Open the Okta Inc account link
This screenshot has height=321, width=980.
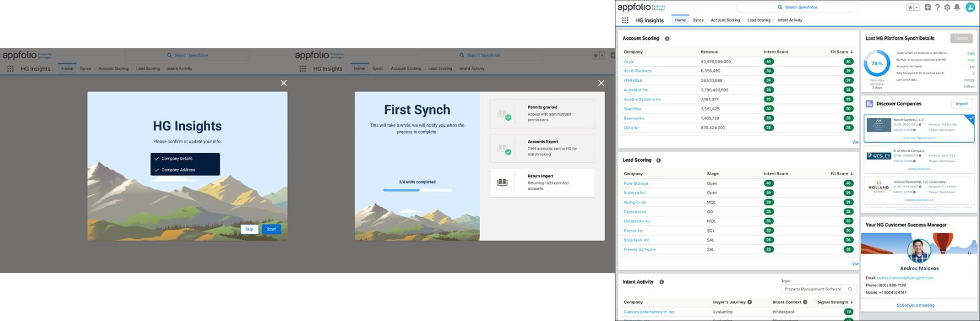(x=631, y=128)
